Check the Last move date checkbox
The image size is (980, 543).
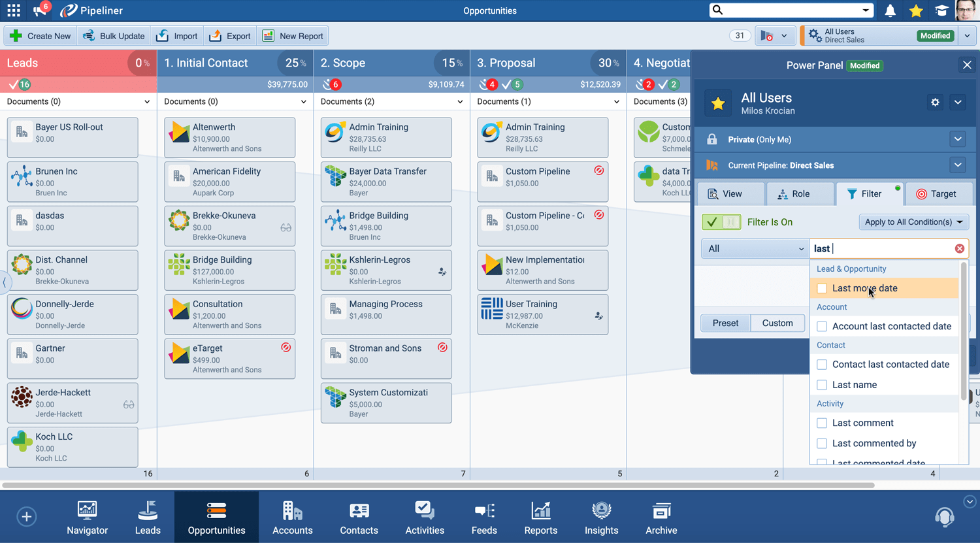pyautogui.click(x=822, y=288)
